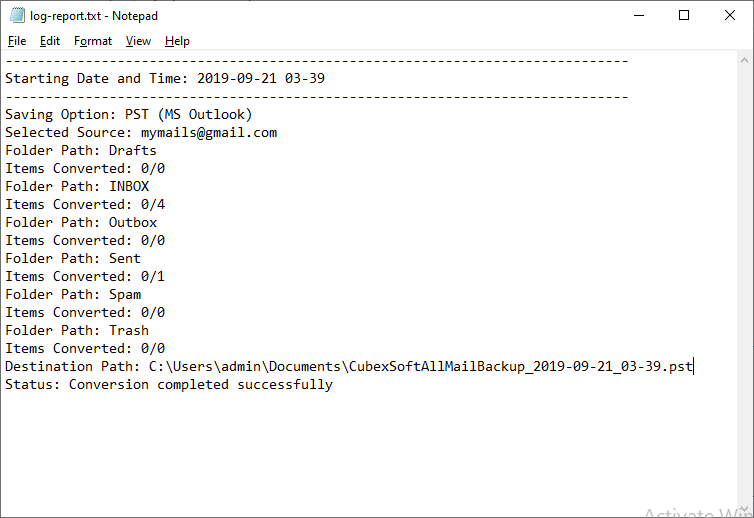Viewport: 754px width, 518px height.
Task: Click the Items Converted: 0/4 line
Action: coord(85,204)
